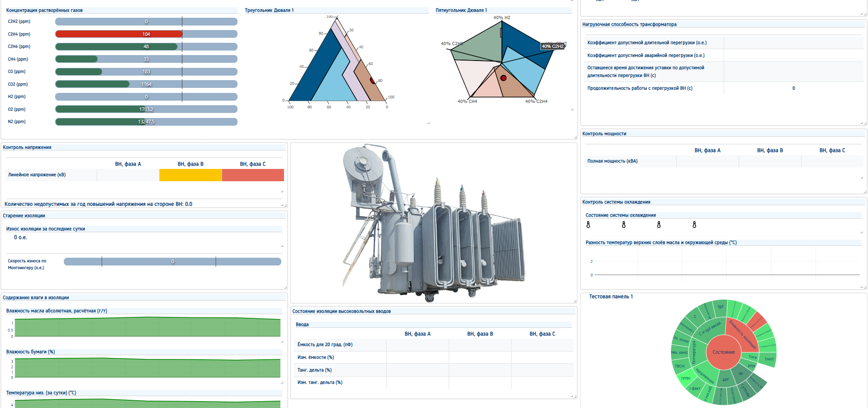Click the red marker in Duval pentagon

503,78
